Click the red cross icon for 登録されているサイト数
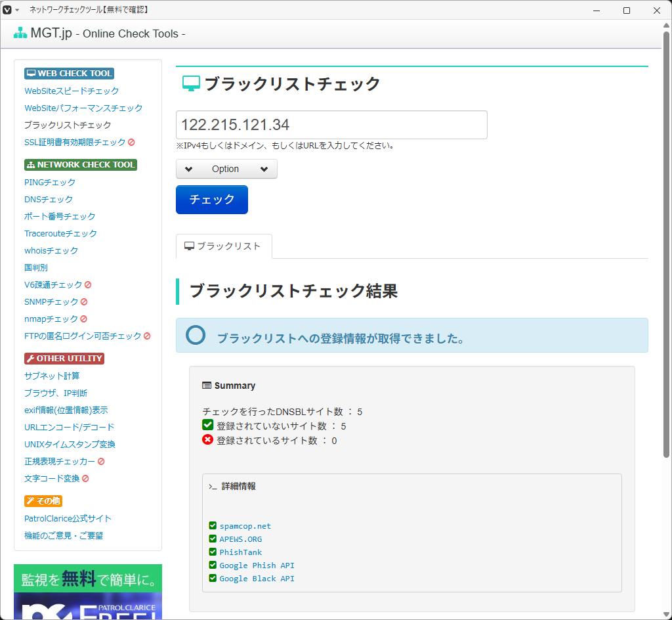672x620 pixels. pos(208,439)
